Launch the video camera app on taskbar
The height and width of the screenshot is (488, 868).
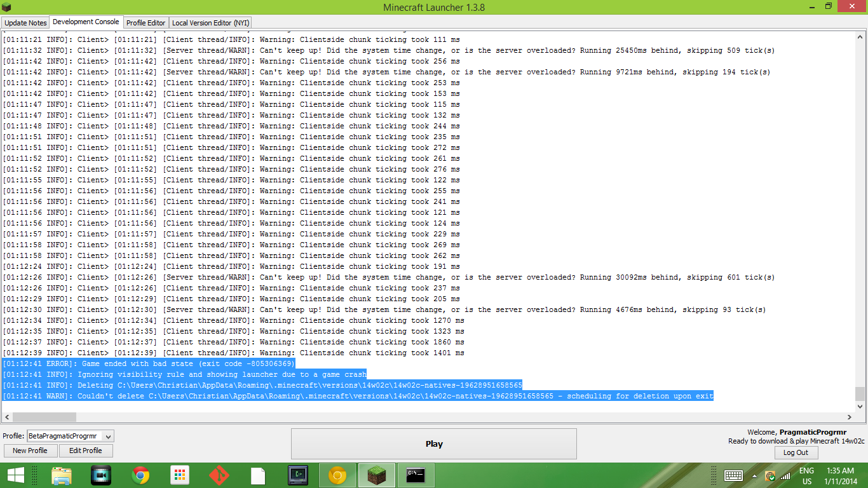pyautogui.click(x=101, y=475)
